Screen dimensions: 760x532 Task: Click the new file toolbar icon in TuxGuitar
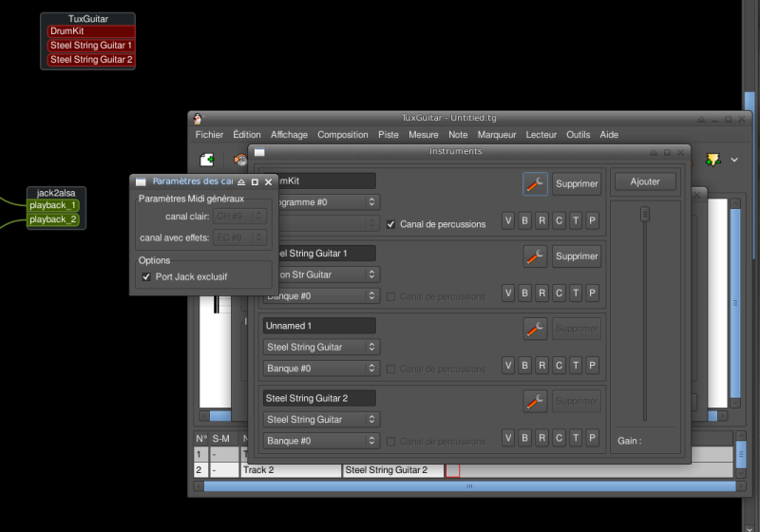(x=207, y=160)
